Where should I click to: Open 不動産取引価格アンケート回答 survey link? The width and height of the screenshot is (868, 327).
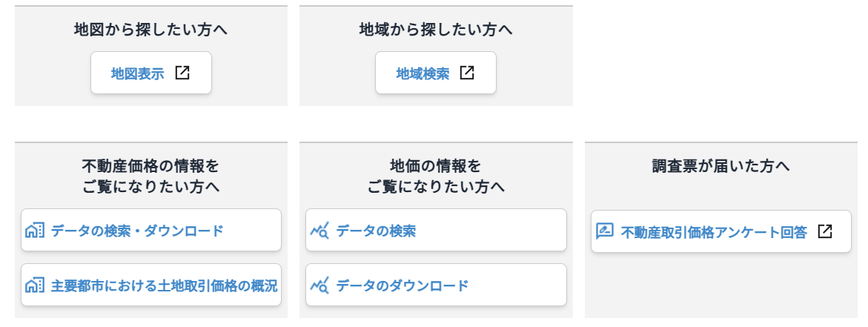point(713,231)
